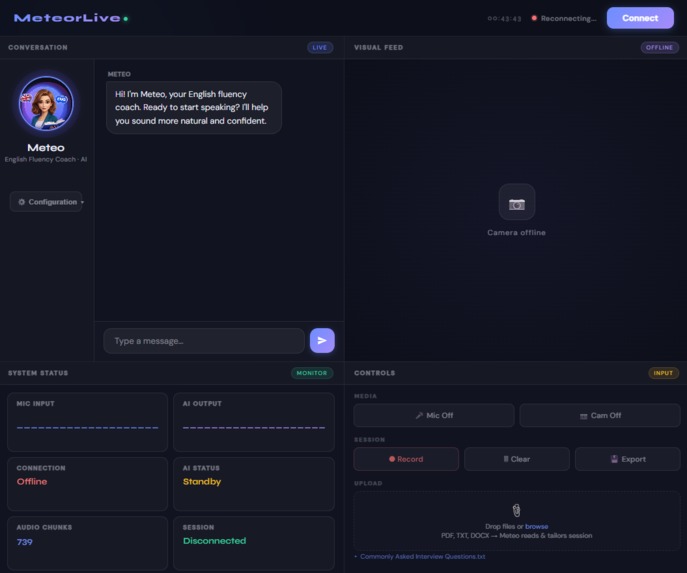The height and width of the screenshot is (573, 687).
Task: Click the English Fluency Coach subtitle
Action: click(x=46, y=159)
